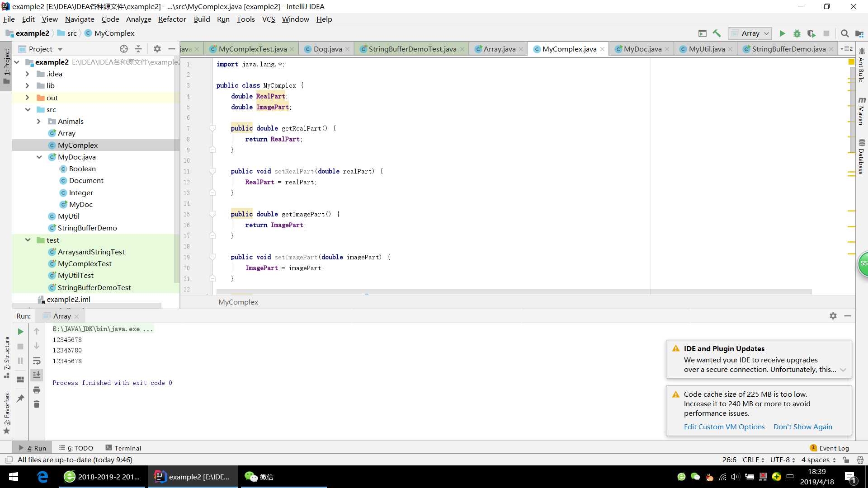Viewport: 868px width, 488px height.
Task: Hide the Project tool window
Action: (x=172, y=49)
